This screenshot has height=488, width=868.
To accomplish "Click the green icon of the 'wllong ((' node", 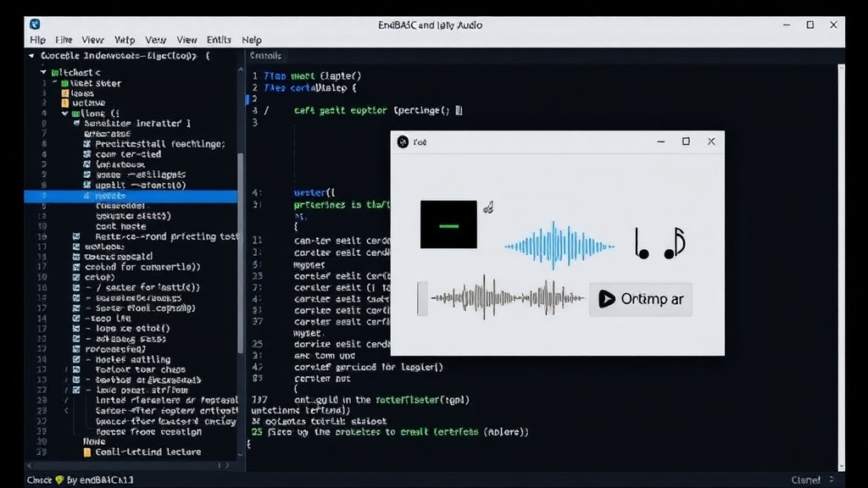I will coord(75,114).
